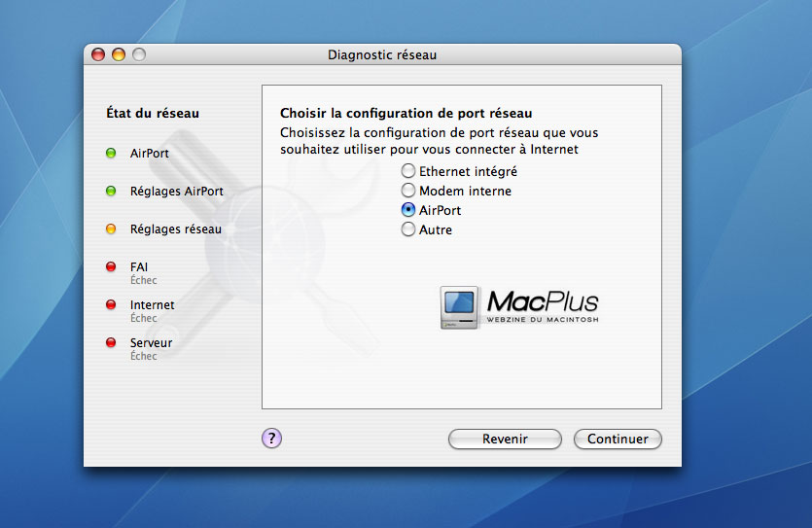Close the Diagnostic réseau window
The image size is (812, 528).
click(98, 54)
